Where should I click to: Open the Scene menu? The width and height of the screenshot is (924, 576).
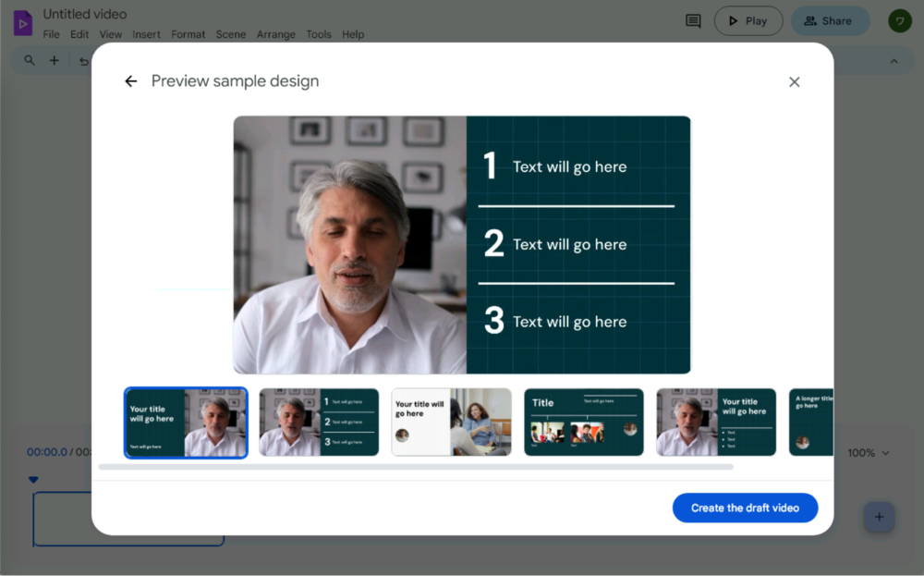231,34
